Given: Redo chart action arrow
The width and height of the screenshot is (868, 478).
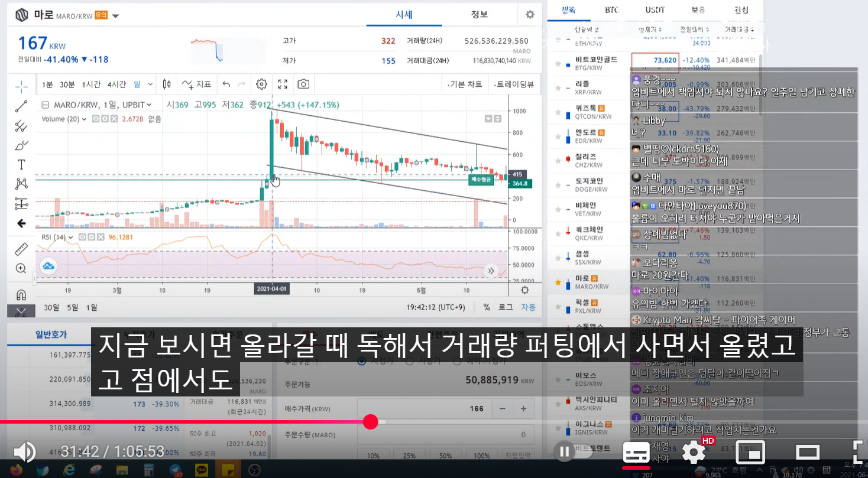Looking at the screenshot, I should [241, 84].
